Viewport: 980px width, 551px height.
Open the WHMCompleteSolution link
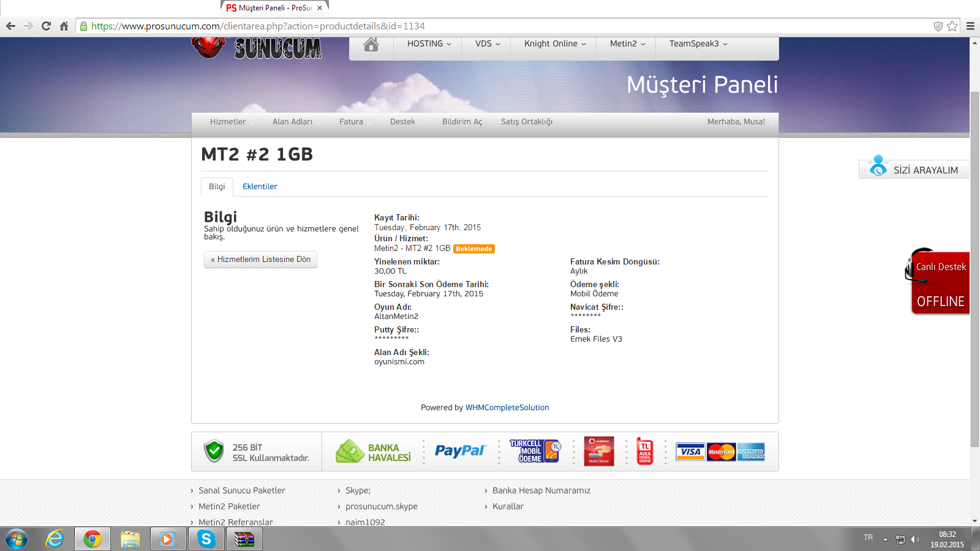[507, 408]
